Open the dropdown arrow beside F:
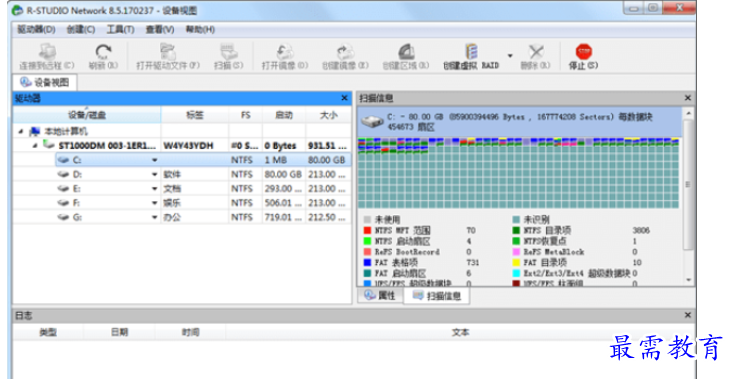Screen dimensions: 731x379 click(x=154, y=203)
